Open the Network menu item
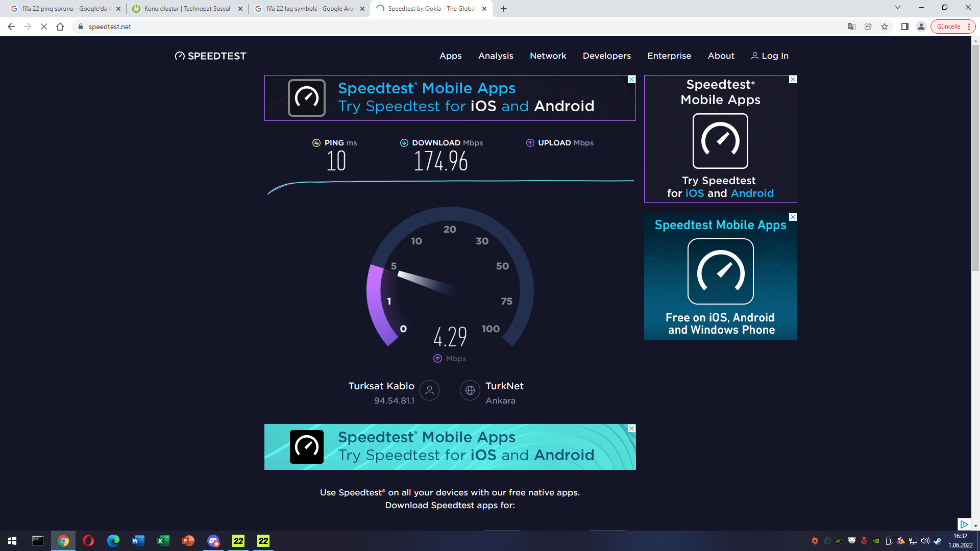 [548, 56]
